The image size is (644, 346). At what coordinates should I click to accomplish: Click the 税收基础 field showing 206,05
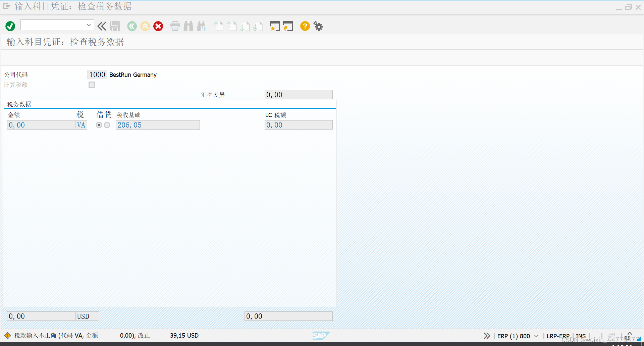(x=158, y=125)
